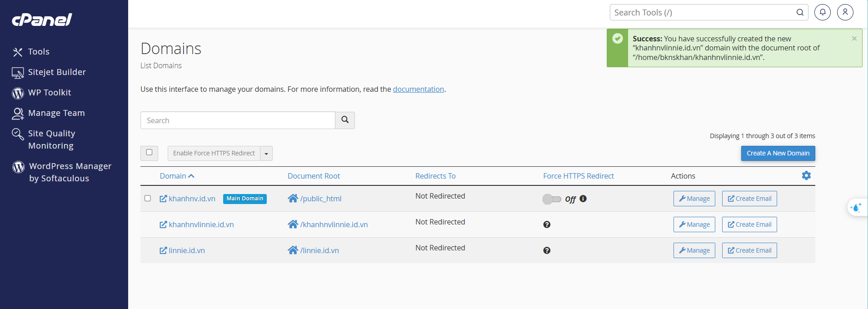Open the documentation link
868x309 pixels.
pyautogui.click(x=419, y=89)
